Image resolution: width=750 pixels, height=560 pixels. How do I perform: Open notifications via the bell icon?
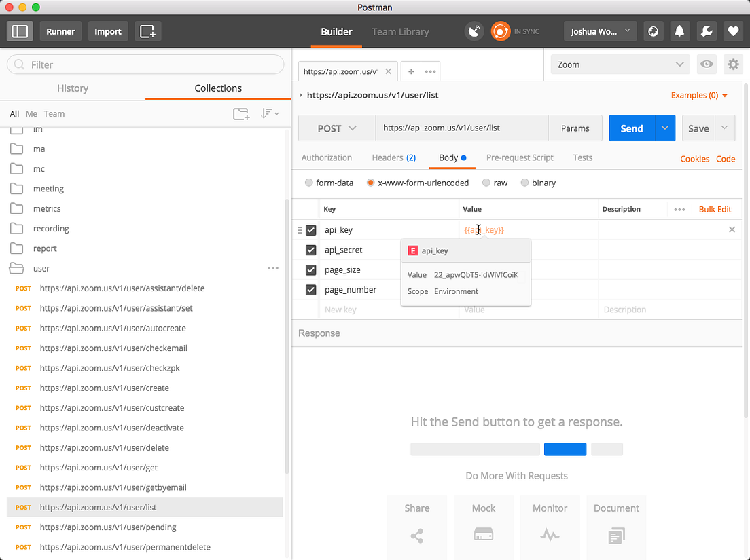point(679,31)
